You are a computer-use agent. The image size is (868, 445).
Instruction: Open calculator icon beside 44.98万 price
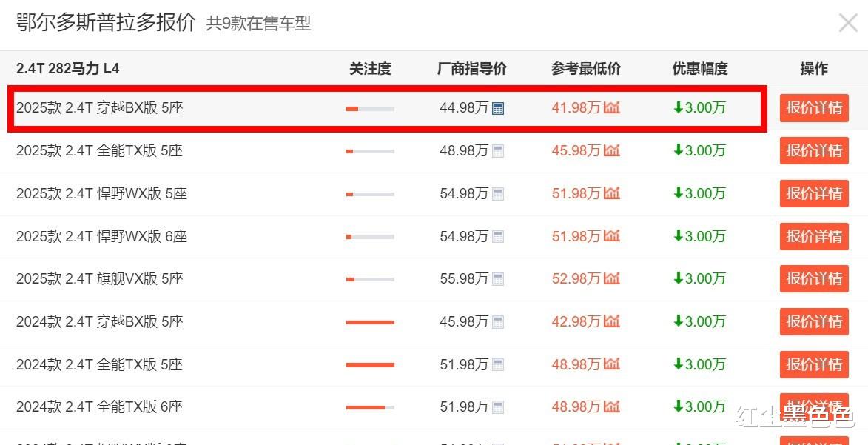tap(498, 108)
